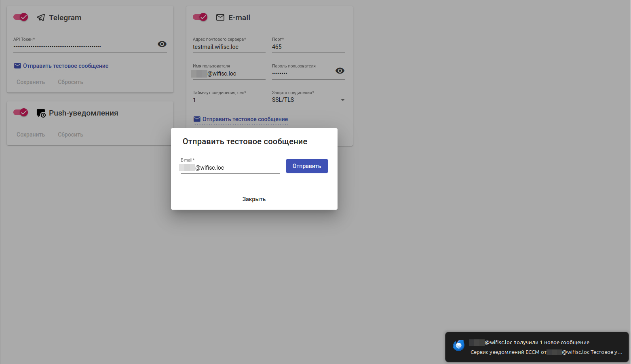Click the connection timeout field
This screenshot has height=364, width=631.
[229, 100]
